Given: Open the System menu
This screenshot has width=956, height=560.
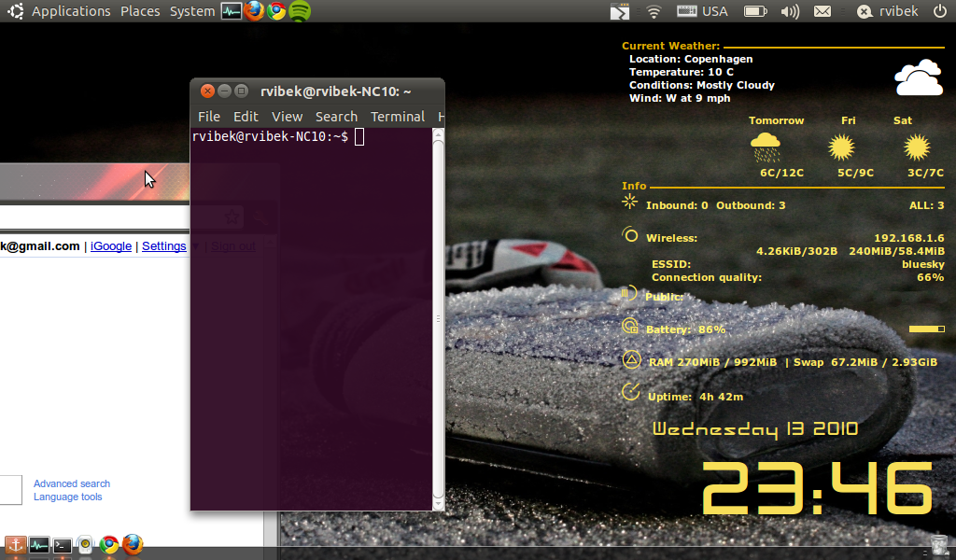Looking at the screenshot, I should (192, 11).
